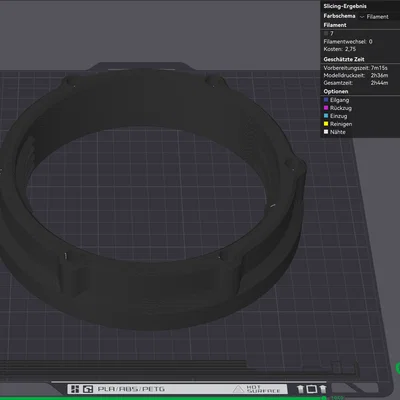Click the Optionen section heading
The image size is (400, 400).
click(x=336, y=91)
